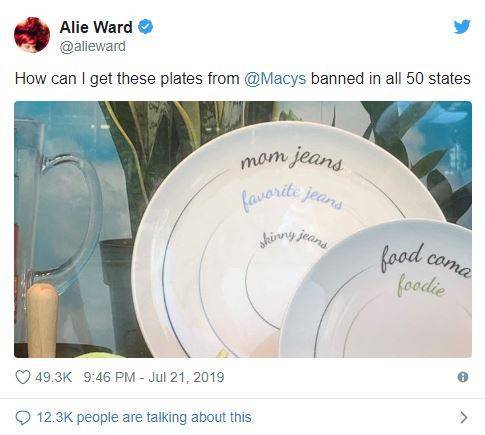The height and width of the screenshot is (435, 485).
Task: Click the 'mom jeans' plate text in the photo
Action: (x=291, y=160)
